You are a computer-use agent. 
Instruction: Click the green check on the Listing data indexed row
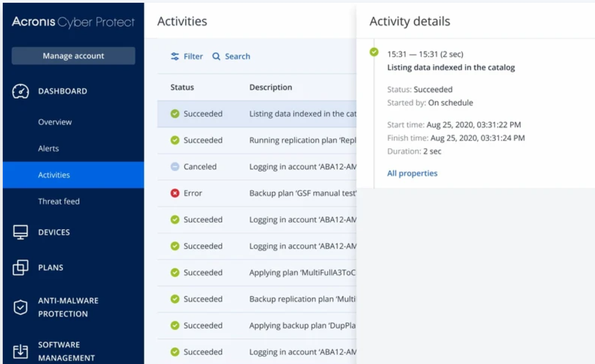pyautogui.click(x=175, y=113)
